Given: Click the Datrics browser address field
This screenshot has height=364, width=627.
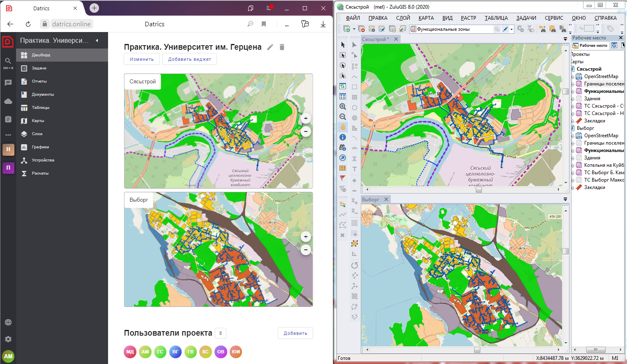Looking at the screenshot, I should point(71,24).
